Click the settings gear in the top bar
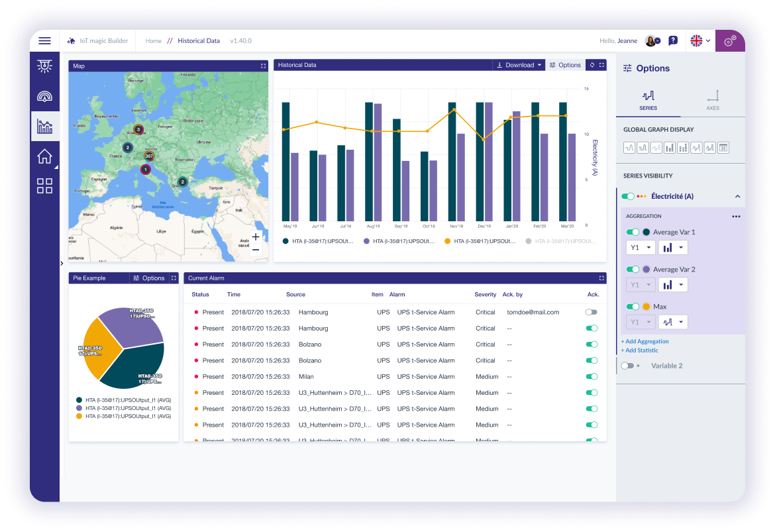The height and width of the screenshot is (532, 775). point(729,40)
